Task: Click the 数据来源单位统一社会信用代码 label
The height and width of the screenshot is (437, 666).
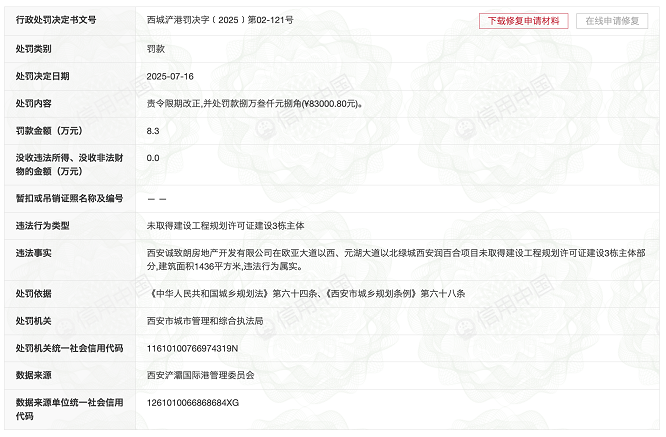Action: [70, 409]
